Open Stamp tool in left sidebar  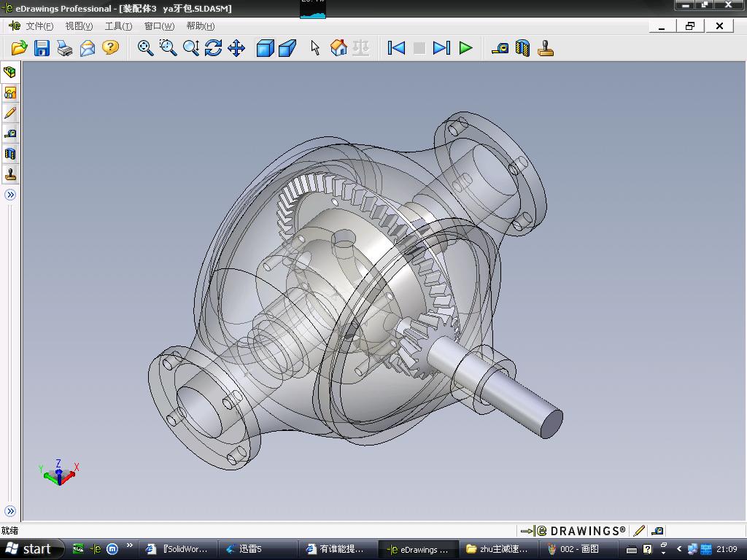coord(10,174)
